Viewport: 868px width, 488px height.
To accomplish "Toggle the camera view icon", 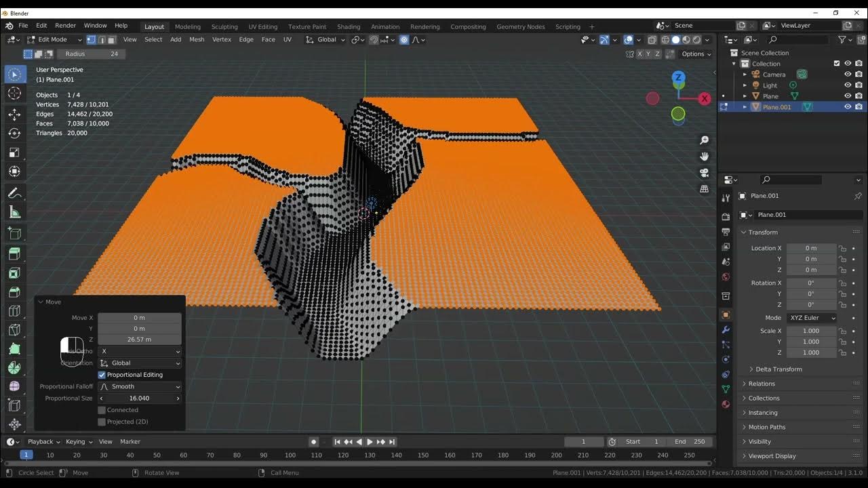I will click(705, 172).
